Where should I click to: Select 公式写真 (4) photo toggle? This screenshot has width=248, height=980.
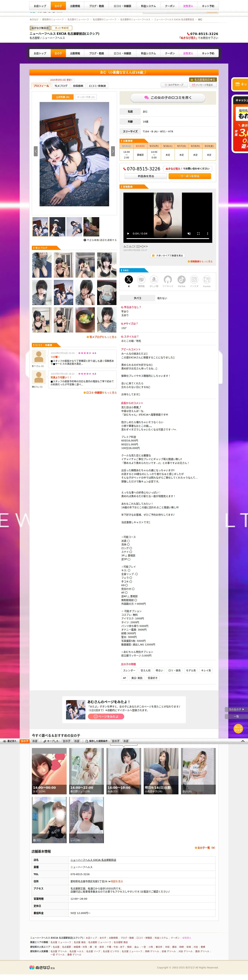(x=63, y=97)
